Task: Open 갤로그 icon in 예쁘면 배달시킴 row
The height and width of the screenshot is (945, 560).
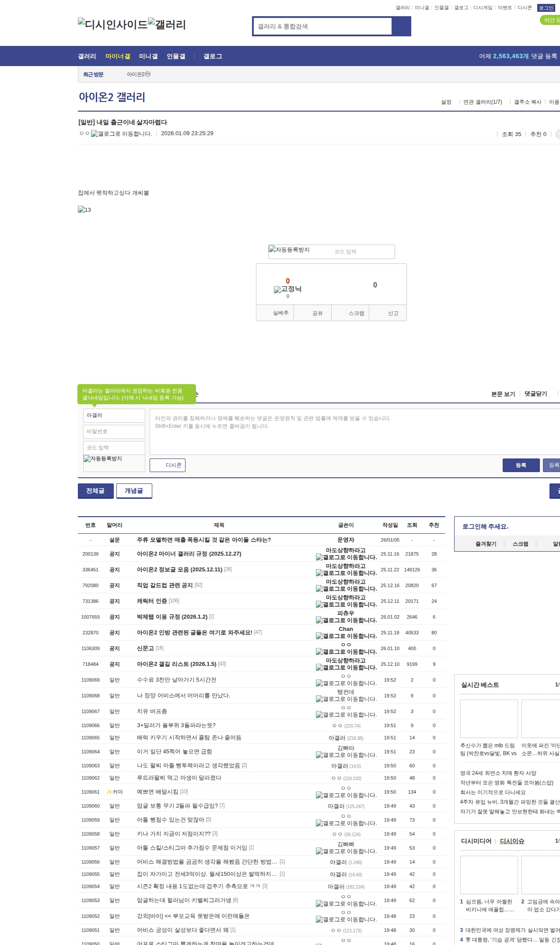Action: pos(346,795)
